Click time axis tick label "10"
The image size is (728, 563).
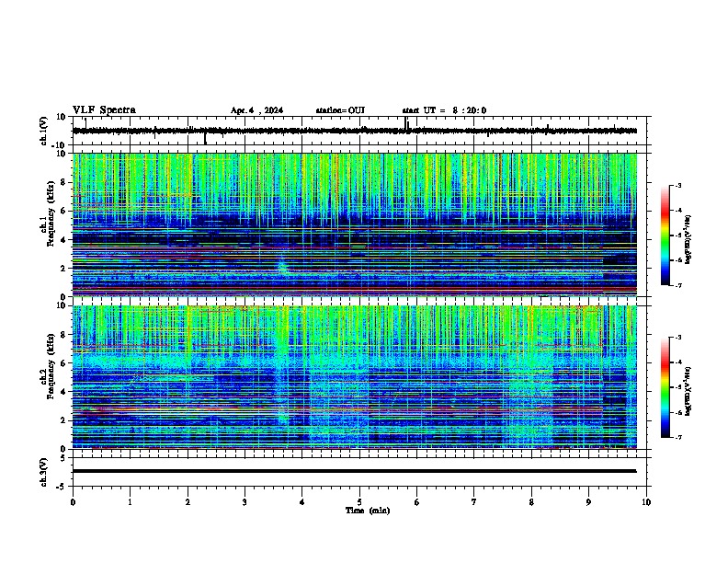point(646,501)
